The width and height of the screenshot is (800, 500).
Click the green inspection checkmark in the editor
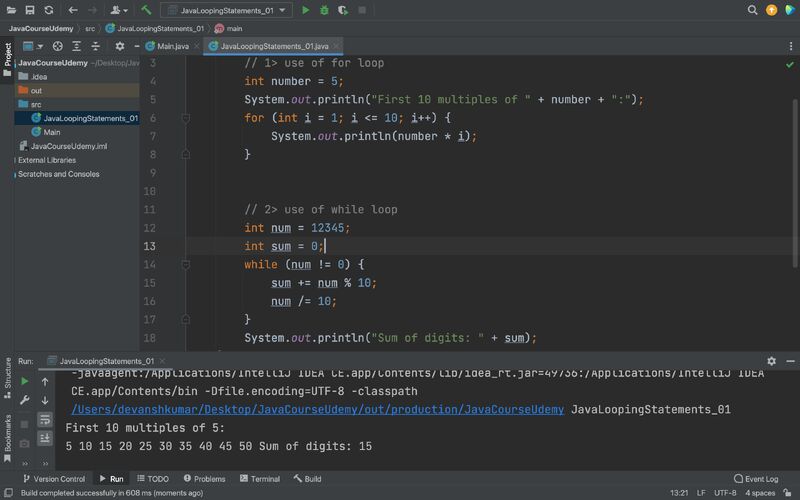coord(790,65)
